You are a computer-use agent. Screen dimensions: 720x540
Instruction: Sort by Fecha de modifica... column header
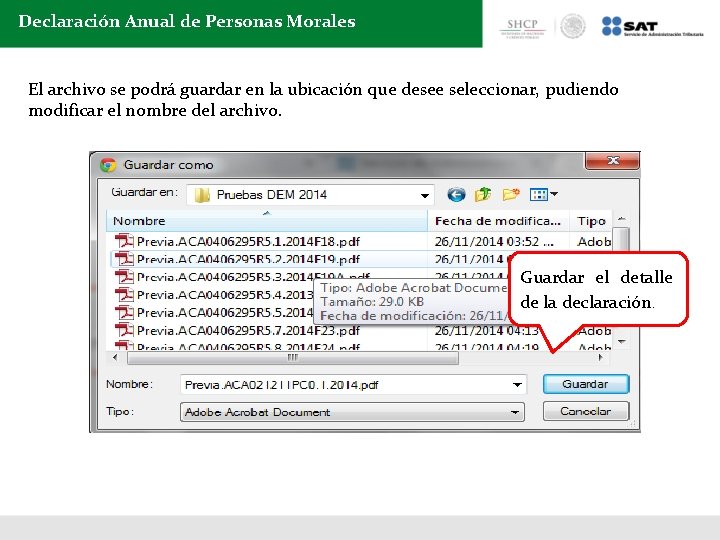tap(498, 221)
